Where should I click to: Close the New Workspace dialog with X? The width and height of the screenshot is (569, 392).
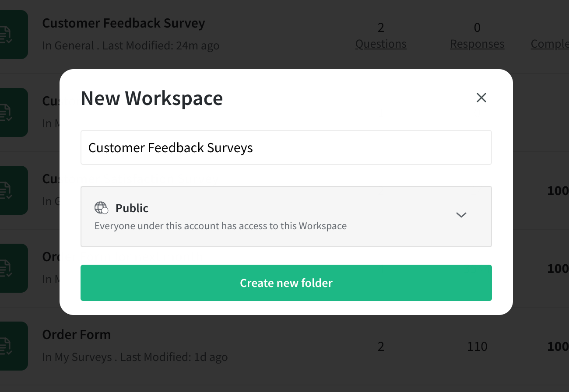(481, 98)
